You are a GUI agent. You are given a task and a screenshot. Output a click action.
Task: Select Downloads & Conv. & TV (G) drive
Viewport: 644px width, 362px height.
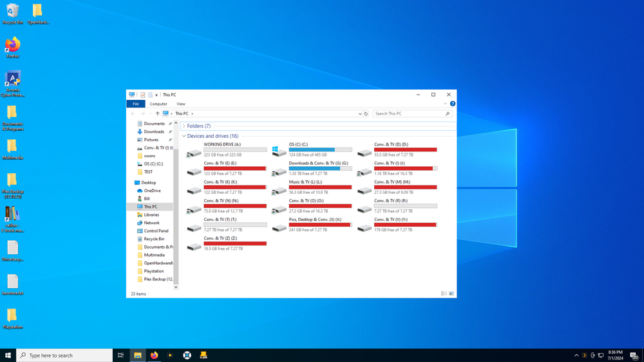click(x=312, y=169)
